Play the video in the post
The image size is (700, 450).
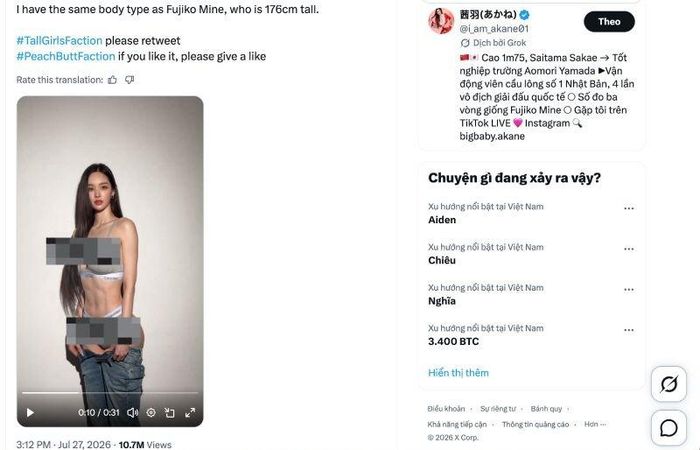pos(30,412)
